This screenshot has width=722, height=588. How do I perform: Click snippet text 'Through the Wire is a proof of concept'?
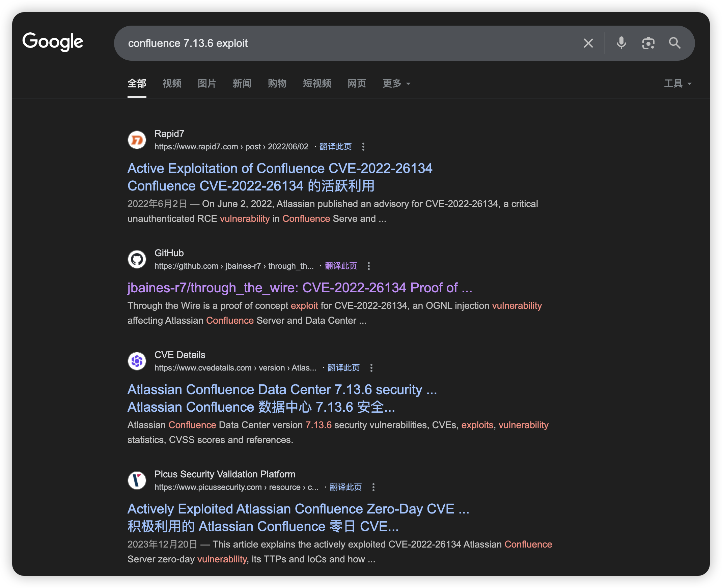(x=208, y=306)
